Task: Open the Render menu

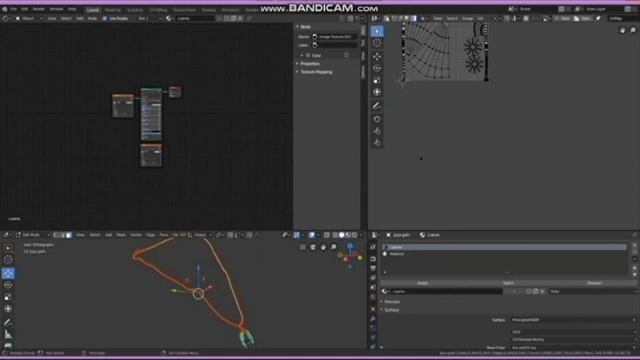Action: 38,9
